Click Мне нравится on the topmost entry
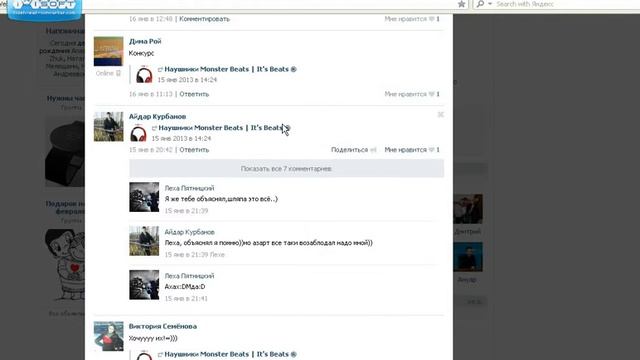 (405, 19)
